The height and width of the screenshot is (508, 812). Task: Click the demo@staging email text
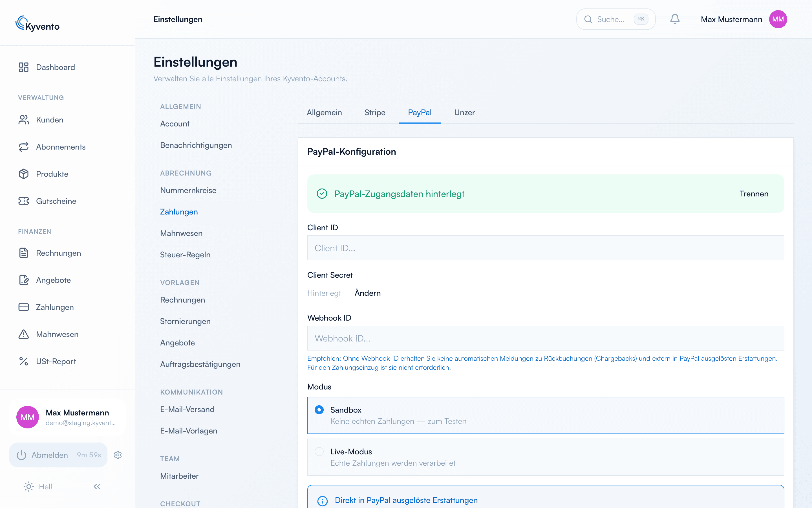click(81, 423)
